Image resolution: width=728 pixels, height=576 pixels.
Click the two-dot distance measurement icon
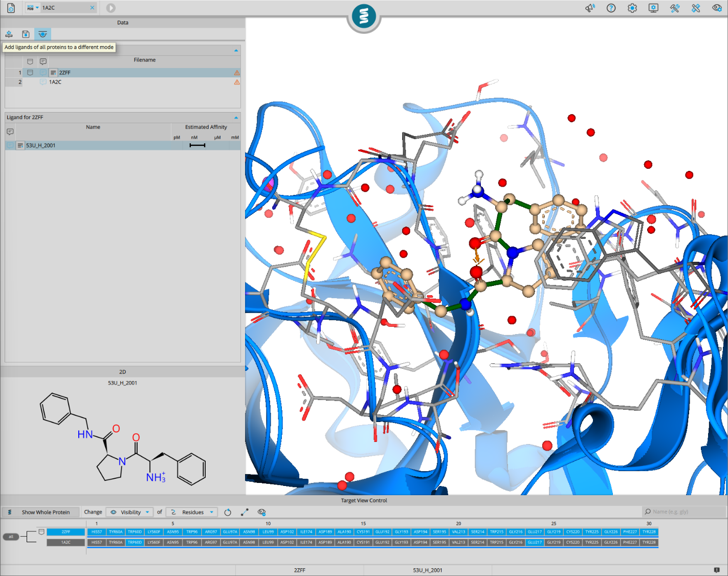point(245,512)
